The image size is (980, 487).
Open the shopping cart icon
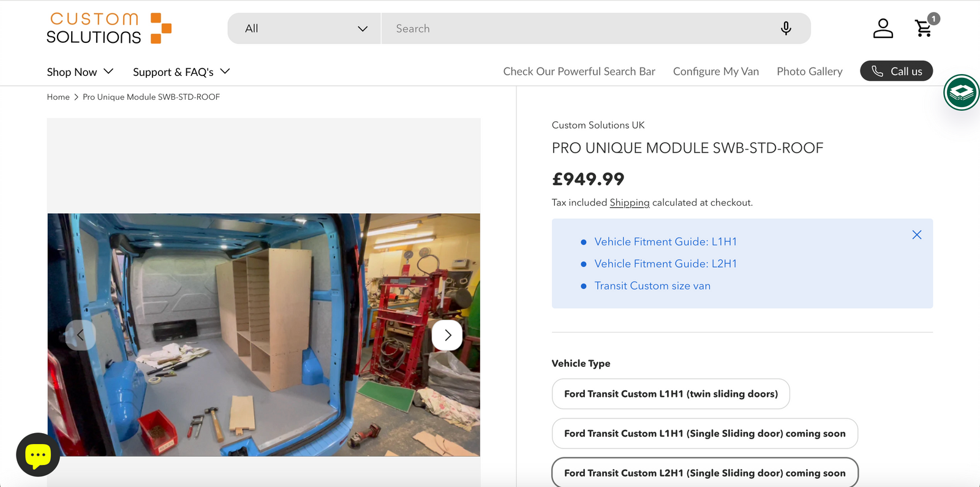(x=924, y=28)
